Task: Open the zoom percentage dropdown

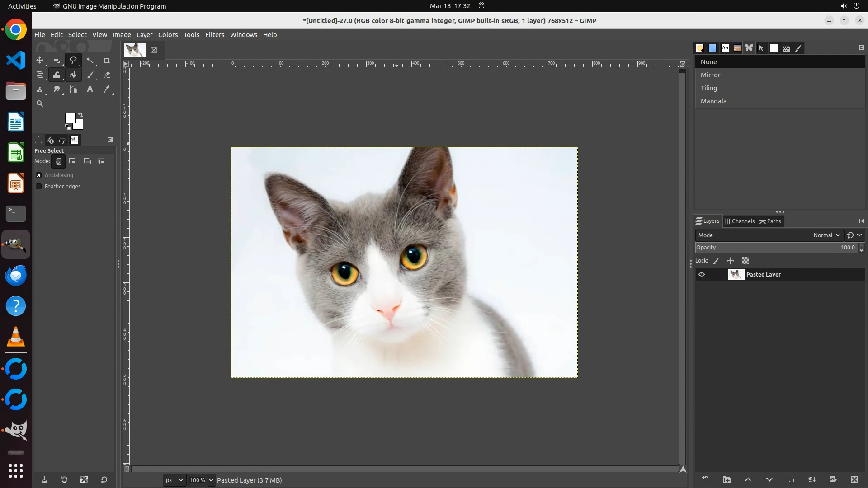Action: tap(211, 480)
